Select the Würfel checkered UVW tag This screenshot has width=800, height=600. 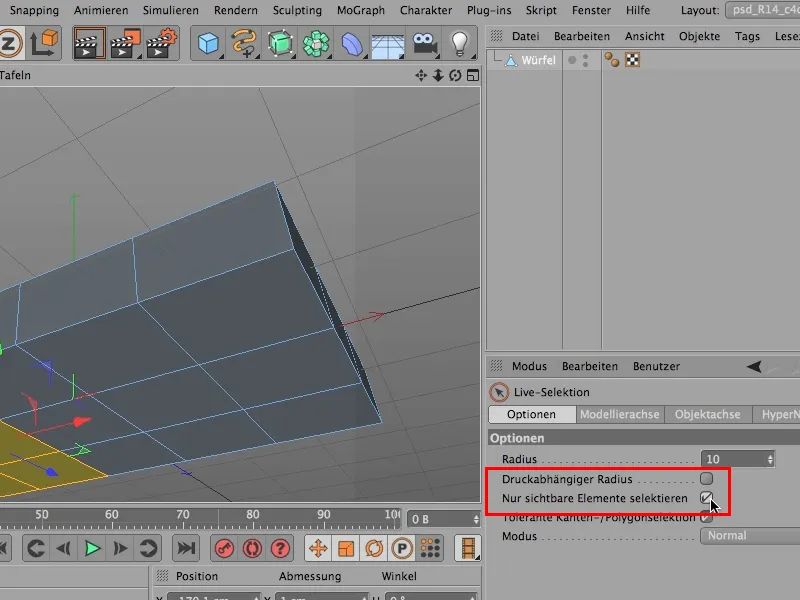pyautogui.click(x=633, y=60)
